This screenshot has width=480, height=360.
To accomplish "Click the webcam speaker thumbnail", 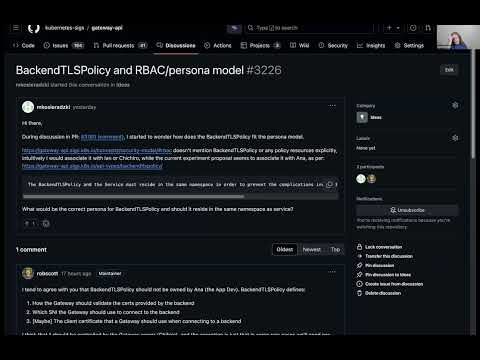I will pos(458,37).
